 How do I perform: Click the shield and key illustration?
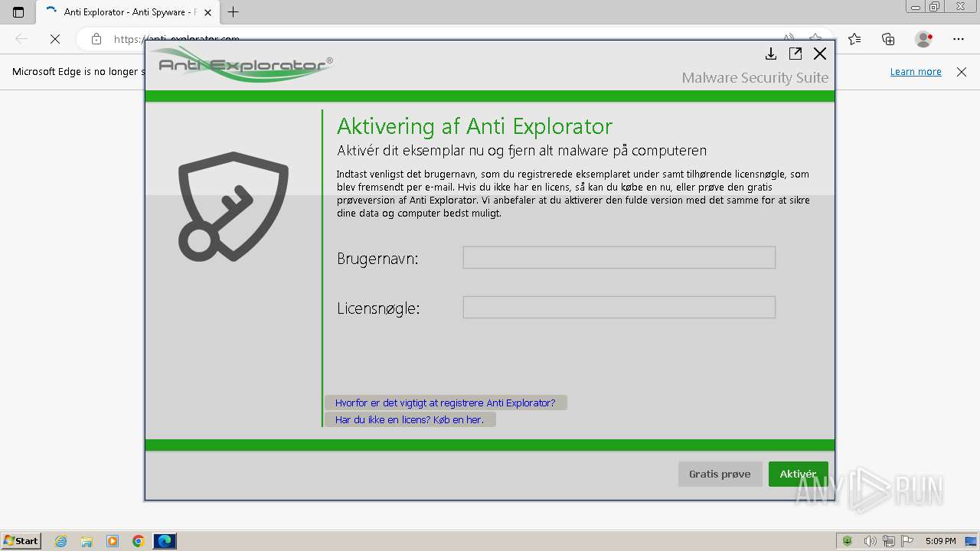pos(233,207)
